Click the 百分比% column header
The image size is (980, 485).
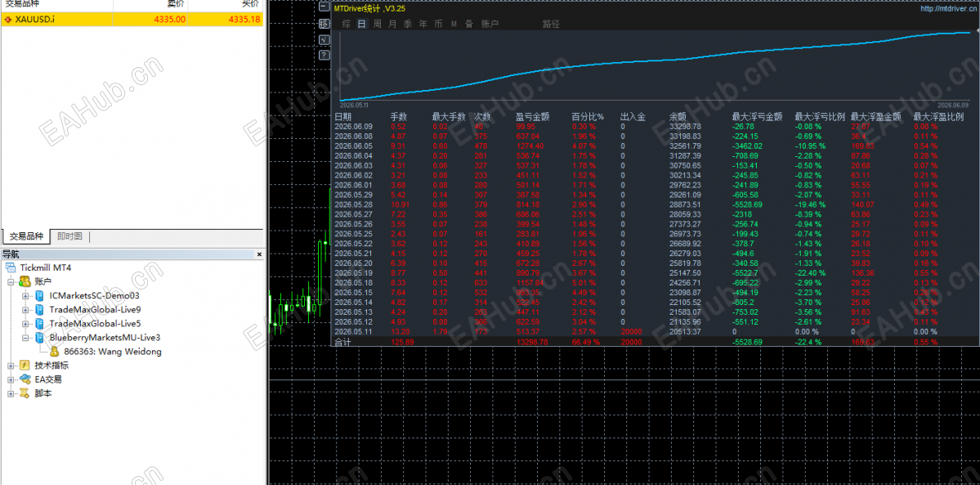tap(588, 117)
